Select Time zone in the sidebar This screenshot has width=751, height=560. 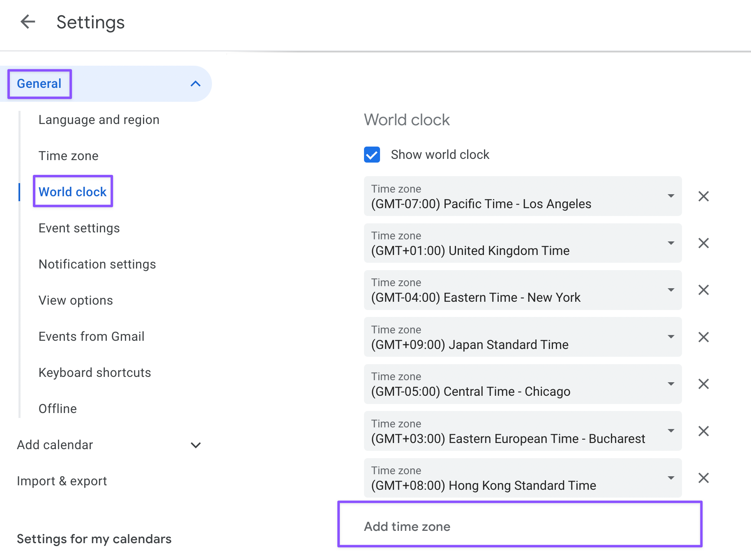point(69,156)
